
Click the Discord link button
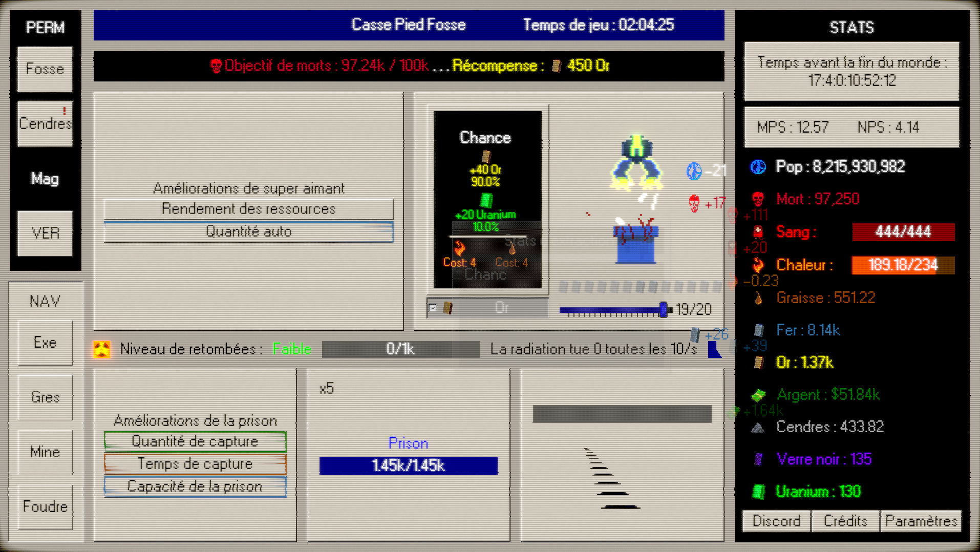776,521
